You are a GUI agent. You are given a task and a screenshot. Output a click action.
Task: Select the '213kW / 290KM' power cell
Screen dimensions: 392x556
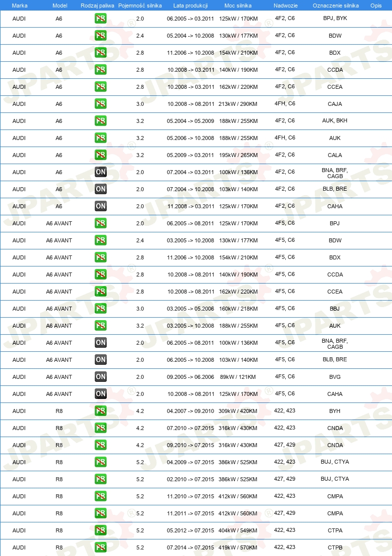tap(238, 104)
